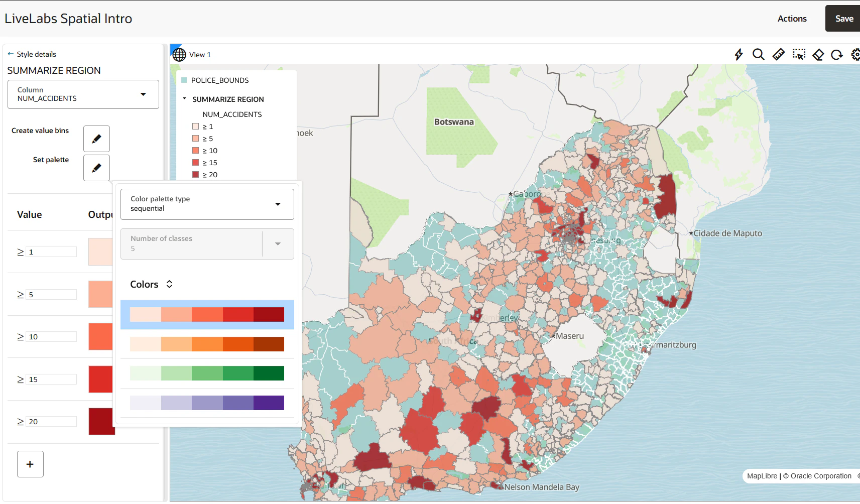Click the value bin input containing 1

click(52, 252)
